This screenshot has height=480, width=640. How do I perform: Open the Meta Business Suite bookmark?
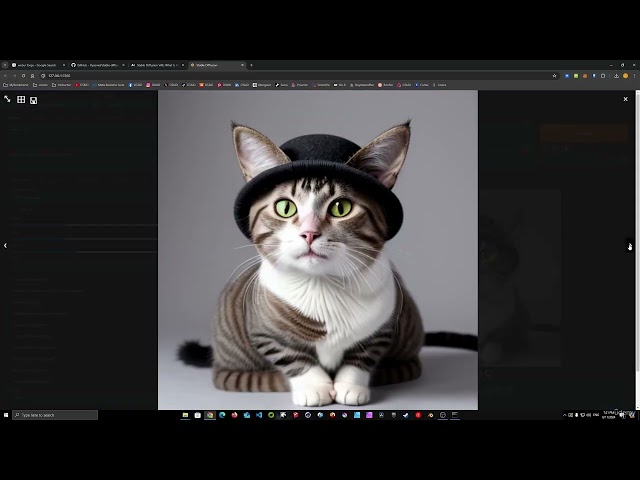(108, 85)
